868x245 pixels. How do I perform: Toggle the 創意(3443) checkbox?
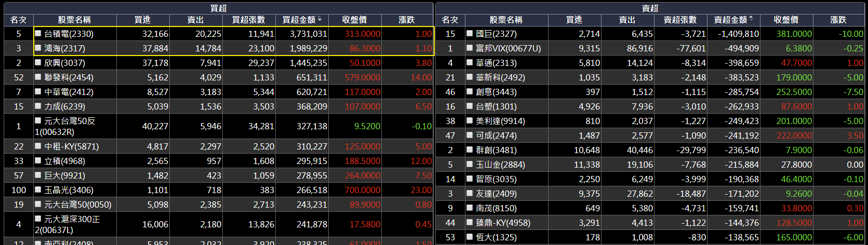coord(470,91)
